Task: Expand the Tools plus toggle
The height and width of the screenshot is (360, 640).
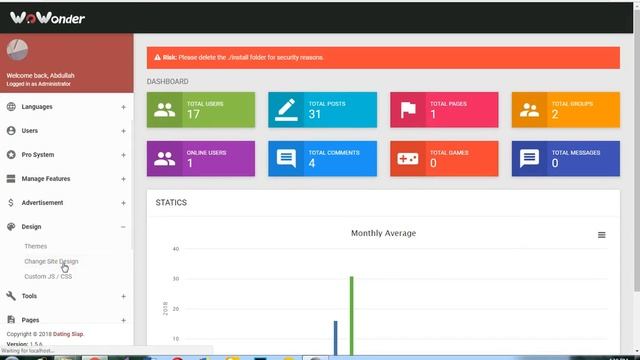Action: [x=123, y=296]
